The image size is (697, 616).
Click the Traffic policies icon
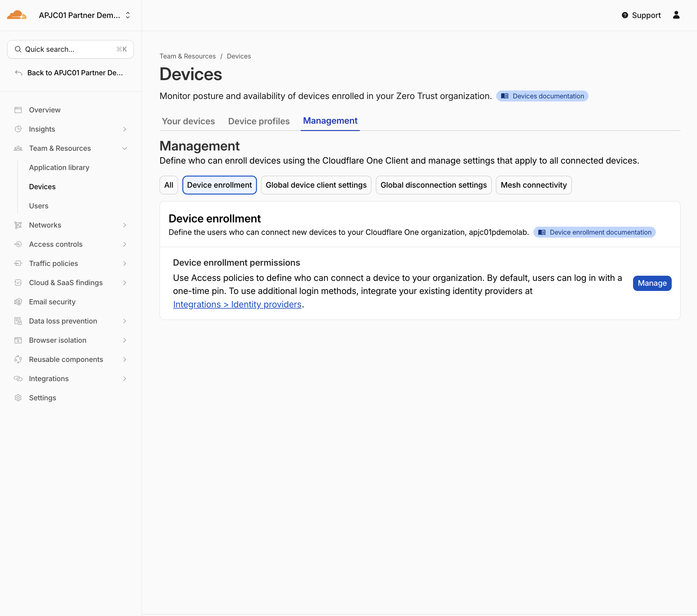pos(18,263)
